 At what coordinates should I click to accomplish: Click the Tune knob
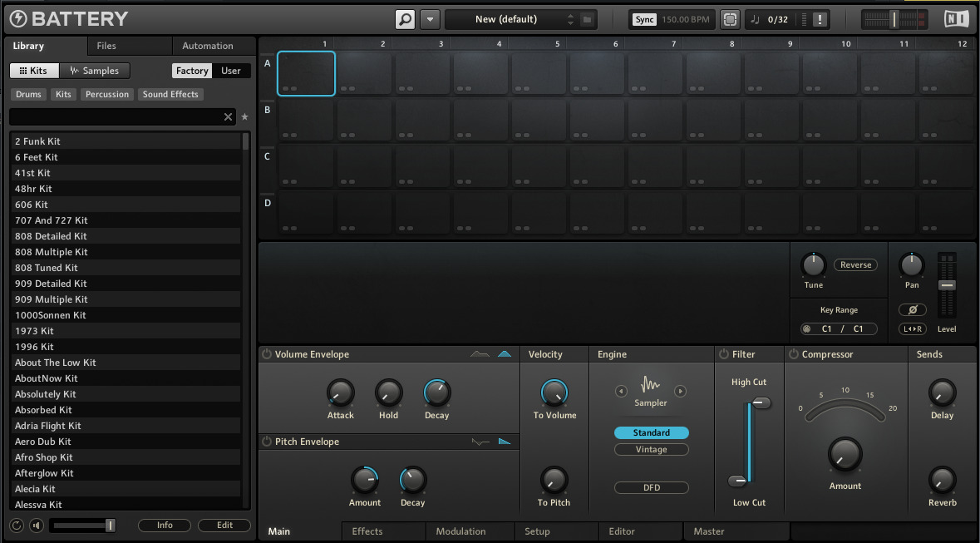[813, 265]
